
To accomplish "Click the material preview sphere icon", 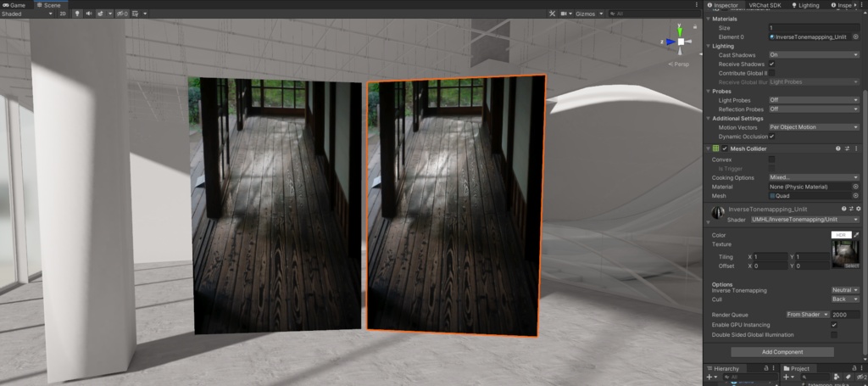I will pos(718,213).
